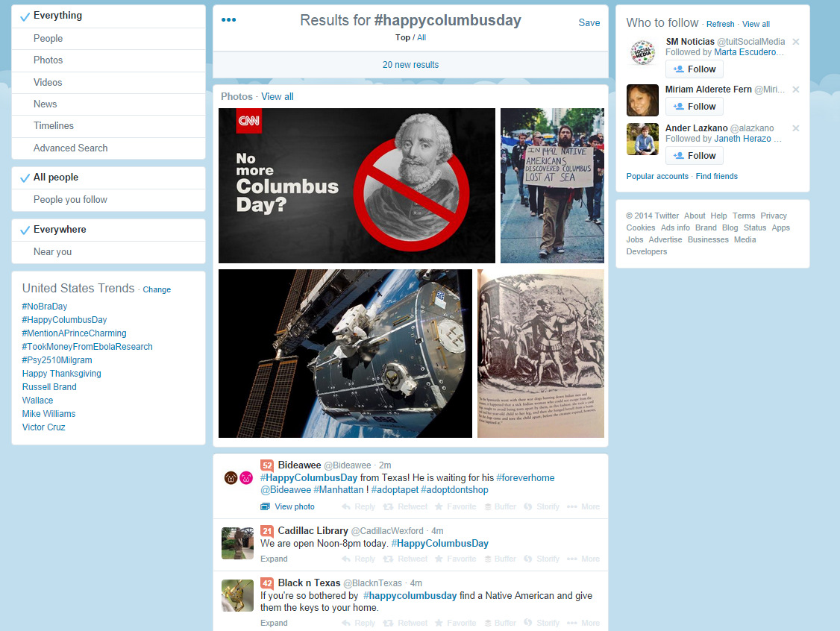Screen dimensions: 840x631
Task: Filter search results by Videos
Action: point(48,82)
